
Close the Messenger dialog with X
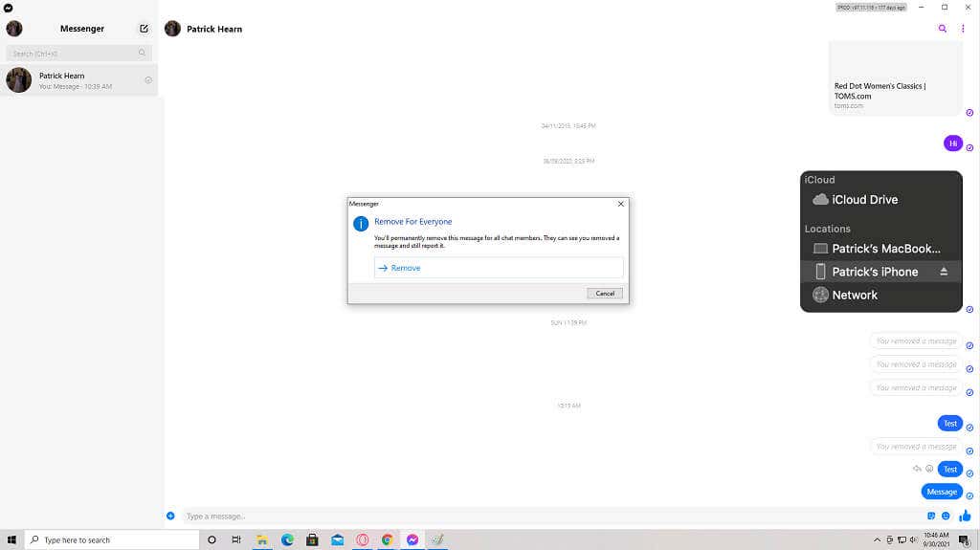(620, 204)
